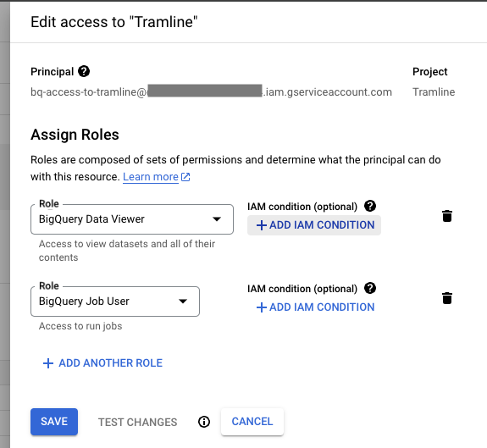Open help for second IAM condition
Screen dimensions: 487x448
click(x=370, y=288)
